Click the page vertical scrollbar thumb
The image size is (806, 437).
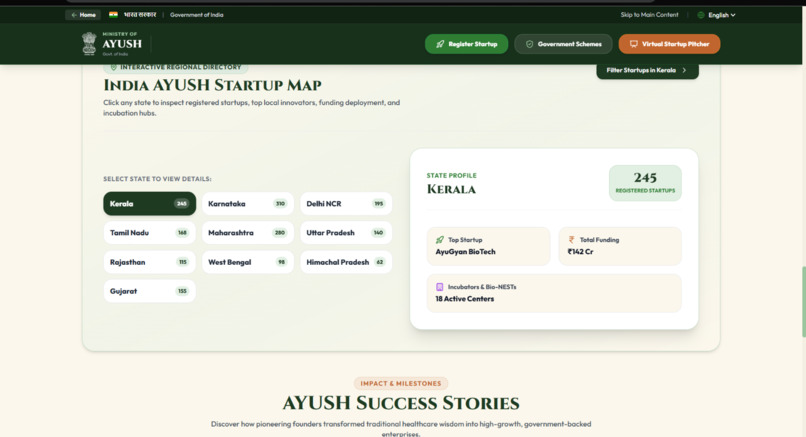point(803,302)
